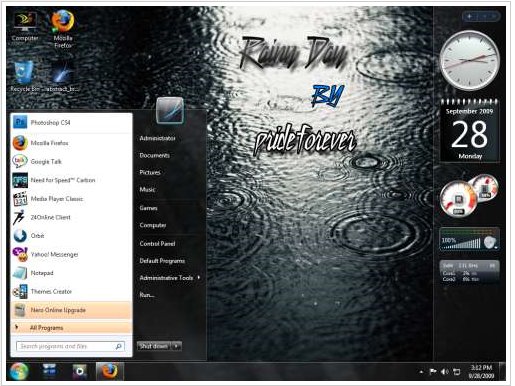Click Show desktop strip at taskbar end

(x=502, y=371)
